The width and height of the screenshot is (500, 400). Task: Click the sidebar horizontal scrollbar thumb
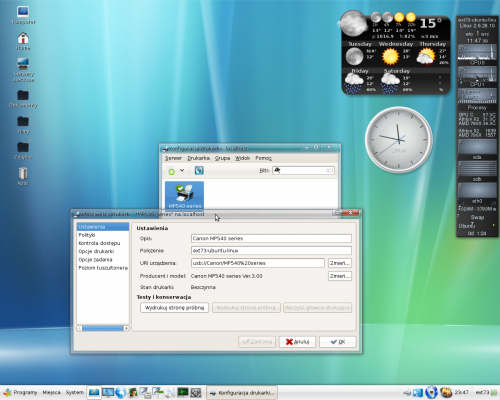tap(103, 328)
